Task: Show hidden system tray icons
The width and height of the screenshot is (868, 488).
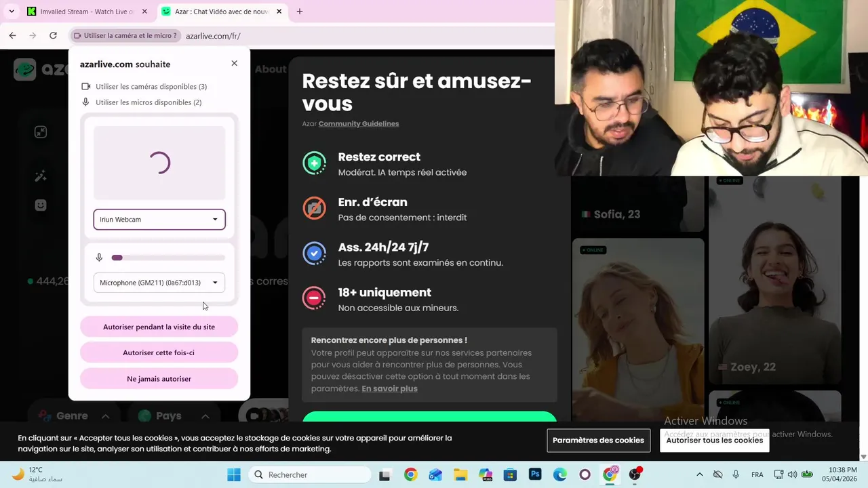Action: (699, 474)
